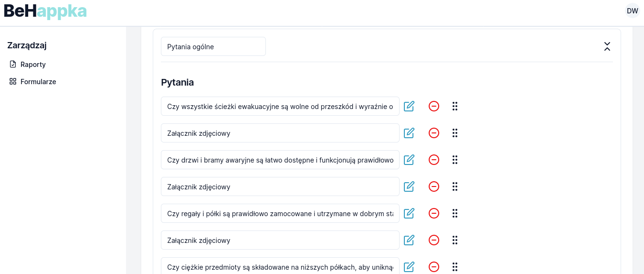644x274 pixels.
Task: Click drag handle of the evacuation paths question (ścieżki ewakuacyjne)
Action: coord(455,106)
